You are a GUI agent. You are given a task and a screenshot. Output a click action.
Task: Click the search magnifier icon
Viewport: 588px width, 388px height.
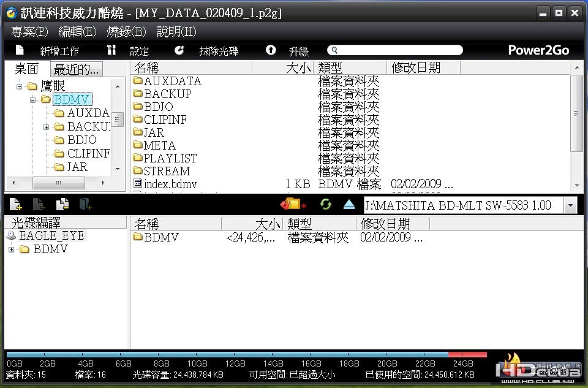click(x=334, y=50)
